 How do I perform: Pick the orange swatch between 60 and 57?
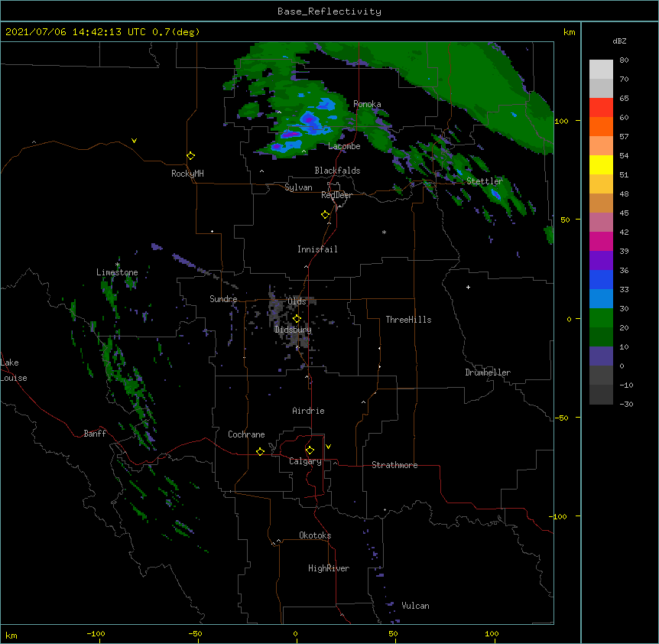601,126
